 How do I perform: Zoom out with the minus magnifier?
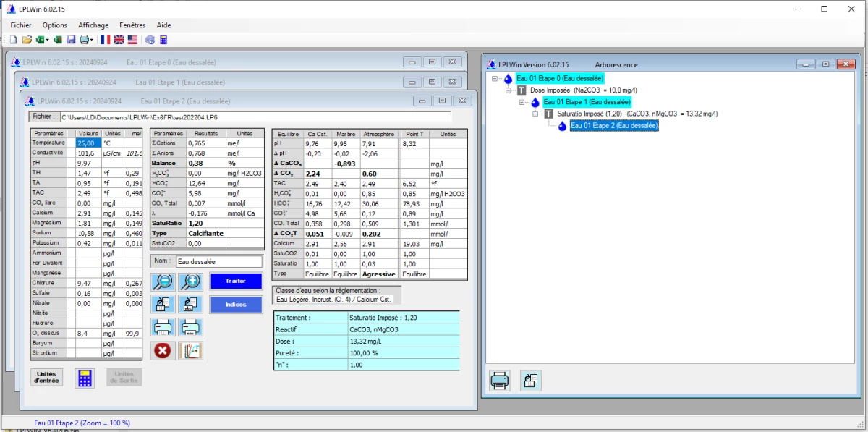click(x=162, y=282)
